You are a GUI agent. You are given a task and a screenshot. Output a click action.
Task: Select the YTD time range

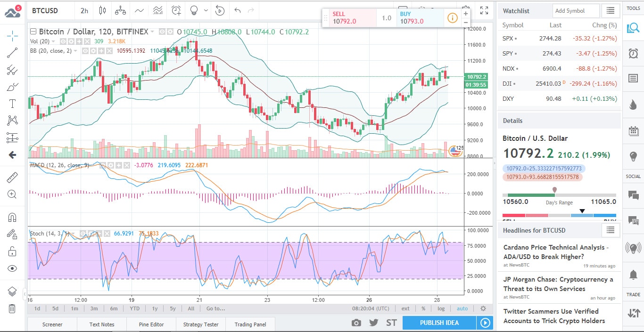134,309
